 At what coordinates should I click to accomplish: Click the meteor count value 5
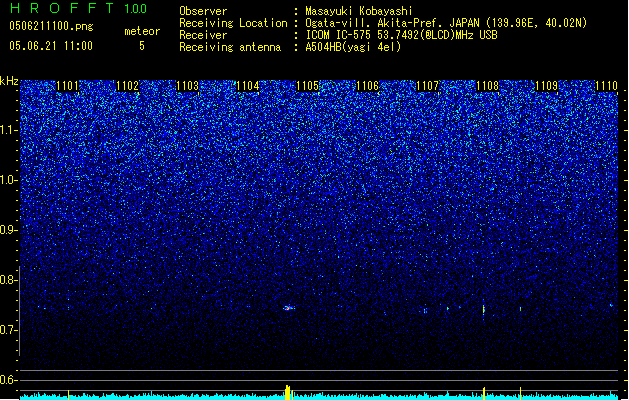click(x=142, y=46)
